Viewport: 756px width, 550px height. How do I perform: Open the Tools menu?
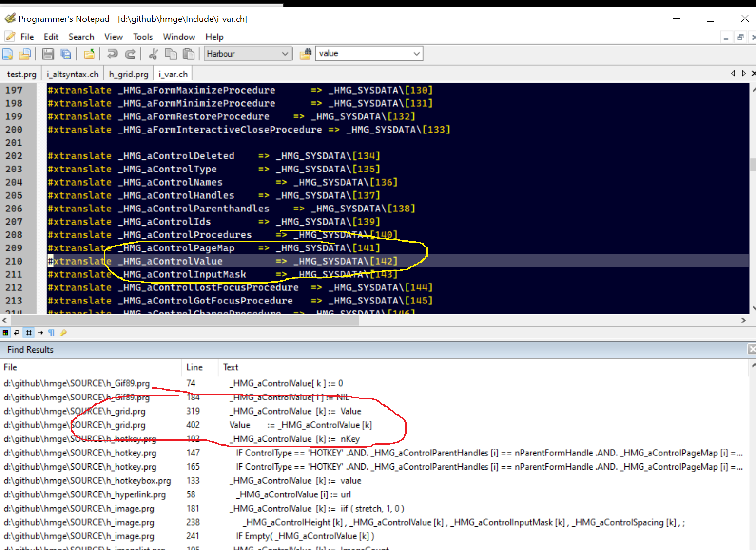pos(143,37)
